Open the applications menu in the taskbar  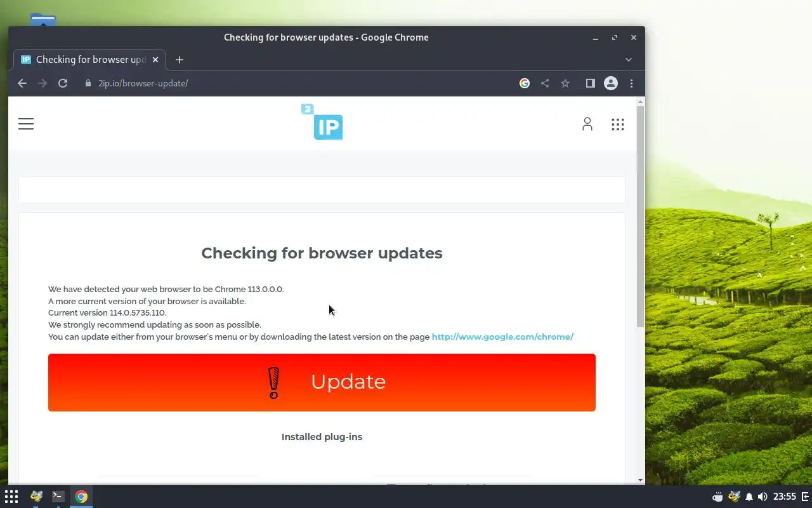11,497
